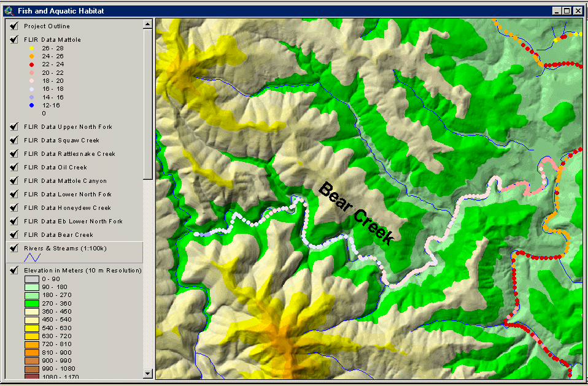Viewport: 588px width, 386px height.
Task: Maximize the Fish and Aquatic Habitat window
Action: click(x=567, y=11)
